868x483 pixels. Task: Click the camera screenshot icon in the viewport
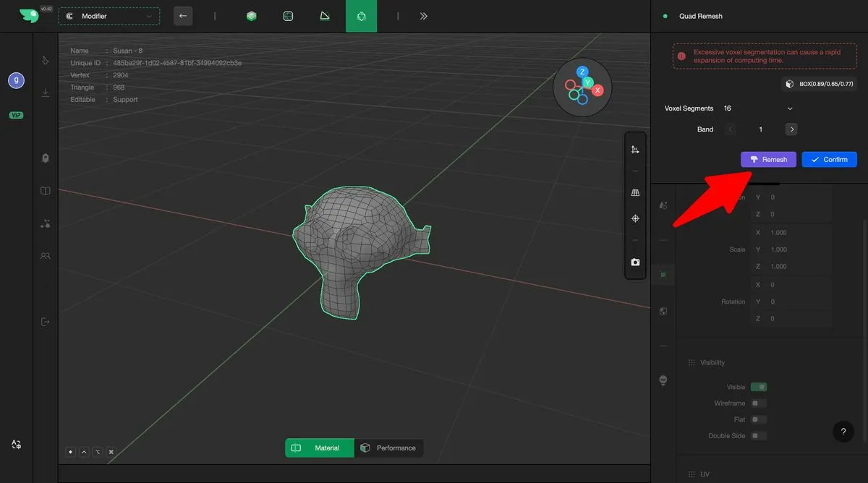[x=635, y=262]
